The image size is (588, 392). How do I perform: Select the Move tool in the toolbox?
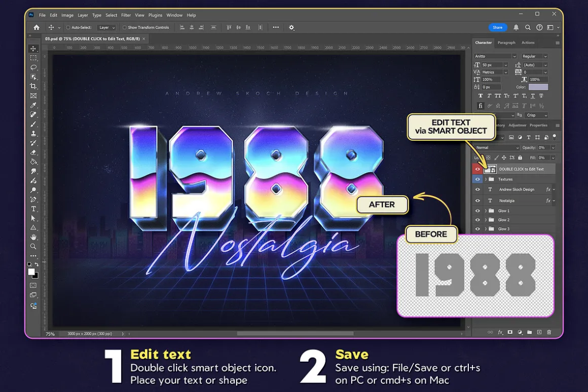pyautogui.click(x=33, y=49)
